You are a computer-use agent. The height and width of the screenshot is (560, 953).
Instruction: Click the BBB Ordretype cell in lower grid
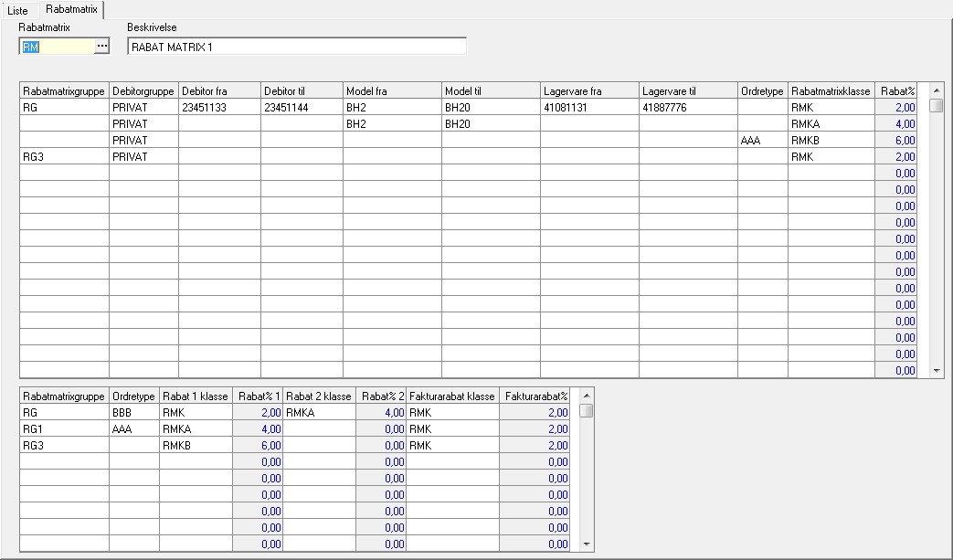click(x=133, y=413)
